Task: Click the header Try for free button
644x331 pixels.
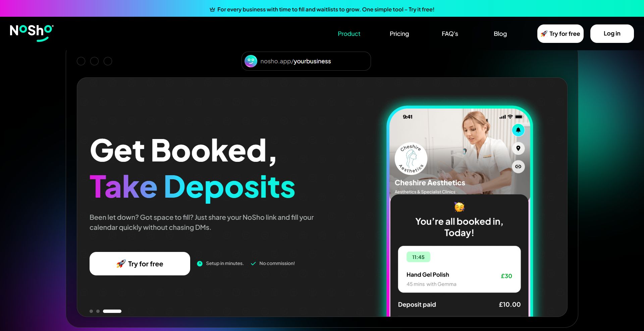Action: [x=560, y=34]
